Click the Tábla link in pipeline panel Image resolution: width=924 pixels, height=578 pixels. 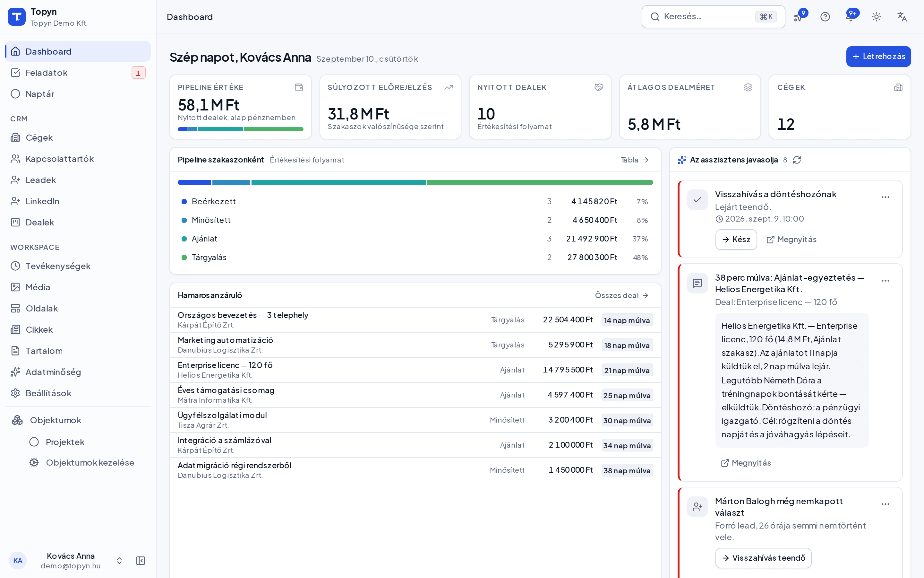pos(635,160)
